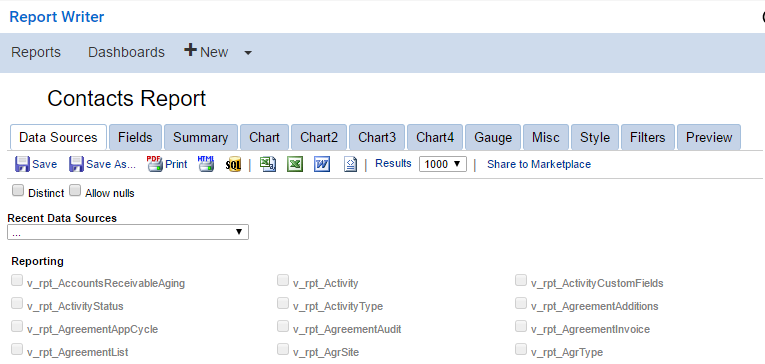765x364 pixels.
Task: Check the v_rpt_ActivityType data source
Action: [x=282, y=303]
